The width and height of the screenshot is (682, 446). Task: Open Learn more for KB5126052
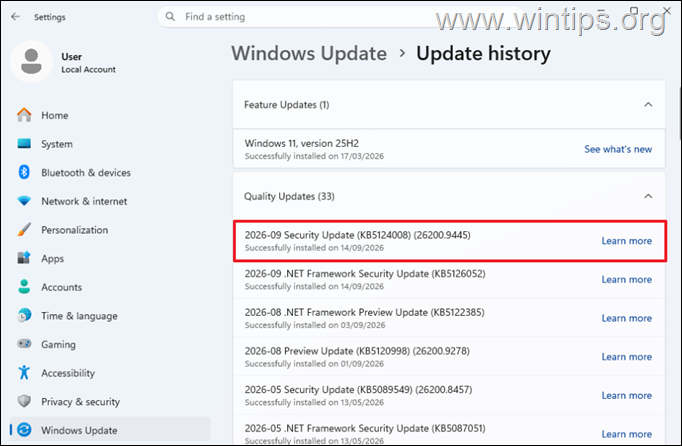coord(626,279)
